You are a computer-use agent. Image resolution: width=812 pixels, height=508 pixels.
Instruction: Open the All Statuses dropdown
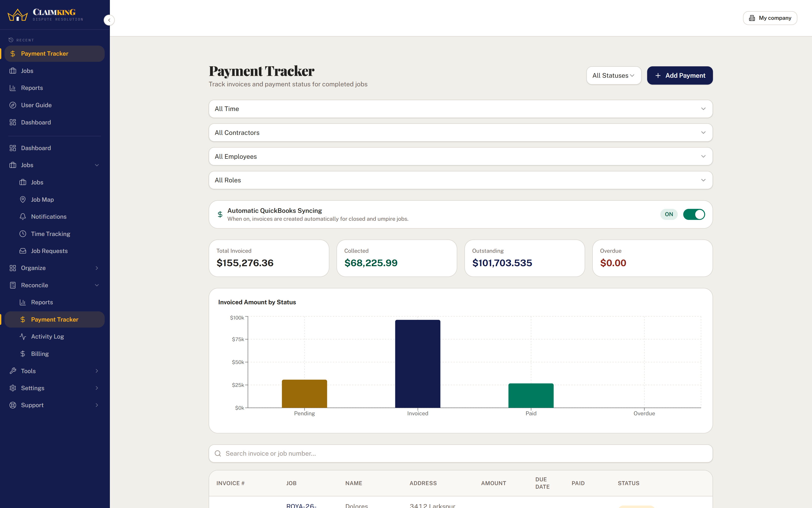(614, 76)
